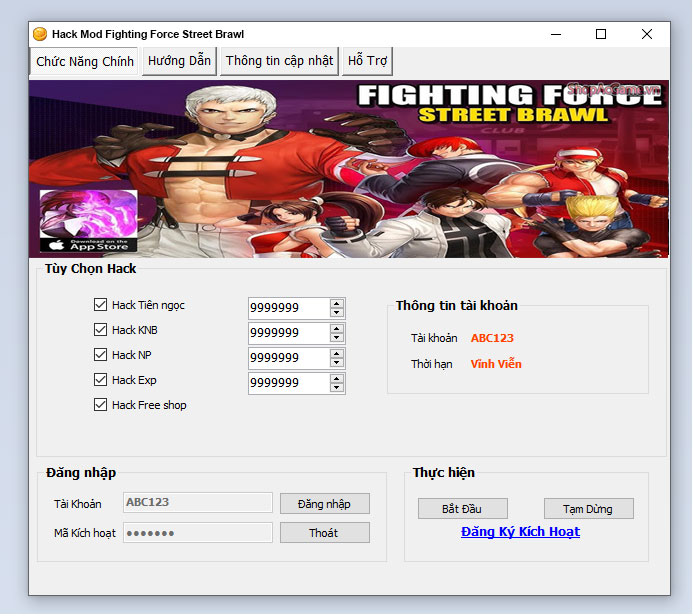This screenshot has width=693, height=616.
Task: Toggle the Hack KNB checkbox
Action: coord(100,330)
